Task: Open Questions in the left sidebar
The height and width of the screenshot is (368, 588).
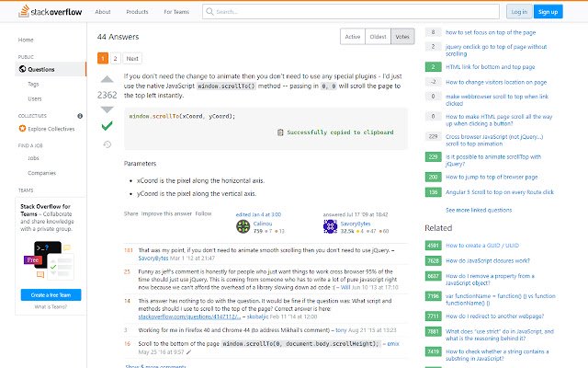Action: pyautogui.click(x=51, y=69)
